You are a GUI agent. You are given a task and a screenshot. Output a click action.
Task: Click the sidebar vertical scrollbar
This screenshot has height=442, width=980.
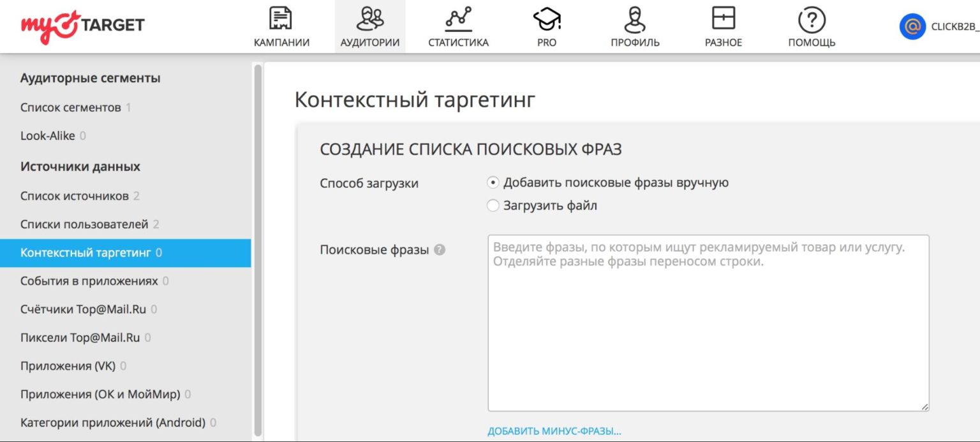click(x=258, y=249)
